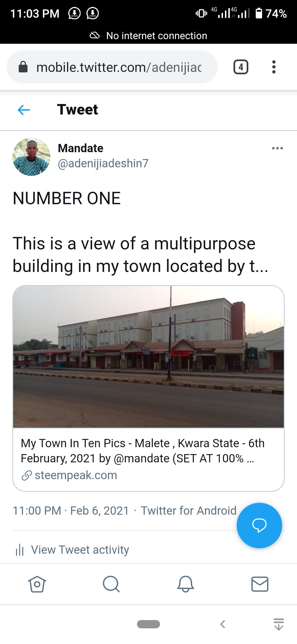Tap the Android back navigation chevron
297x644 pixels.
223,624
